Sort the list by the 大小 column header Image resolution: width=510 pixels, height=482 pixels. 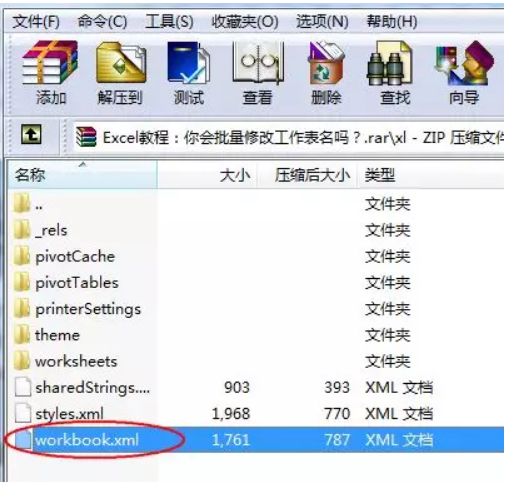coord(207,175)
